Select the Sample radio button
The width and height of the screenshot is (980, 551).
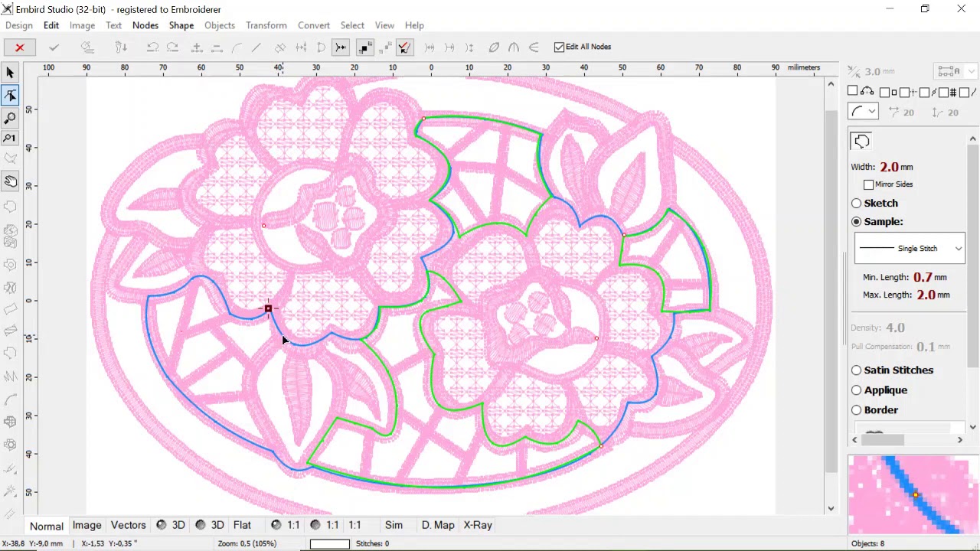856,222
